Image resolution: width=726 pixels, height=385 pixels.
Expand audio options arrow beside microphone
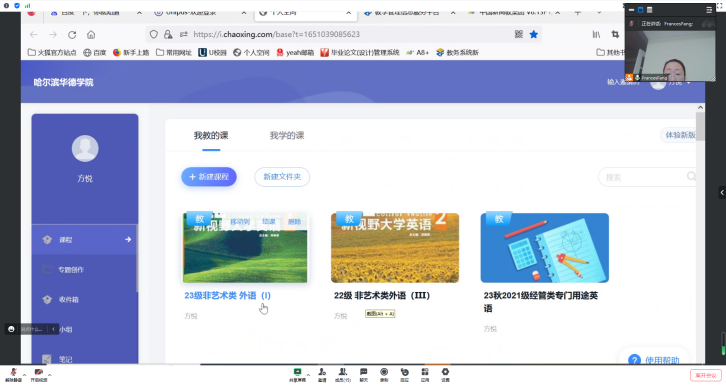[x=24, y=374]
